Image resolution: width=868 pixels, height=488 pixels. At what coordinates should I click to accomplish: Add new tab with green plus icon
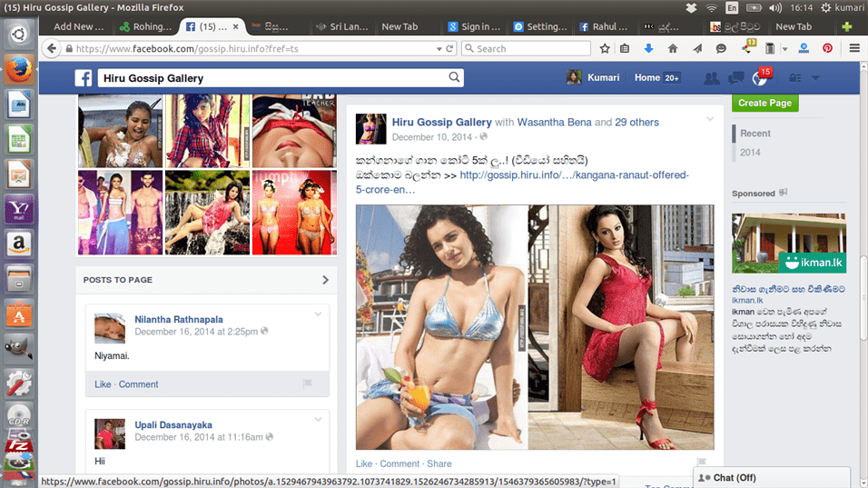click(846, 26)
